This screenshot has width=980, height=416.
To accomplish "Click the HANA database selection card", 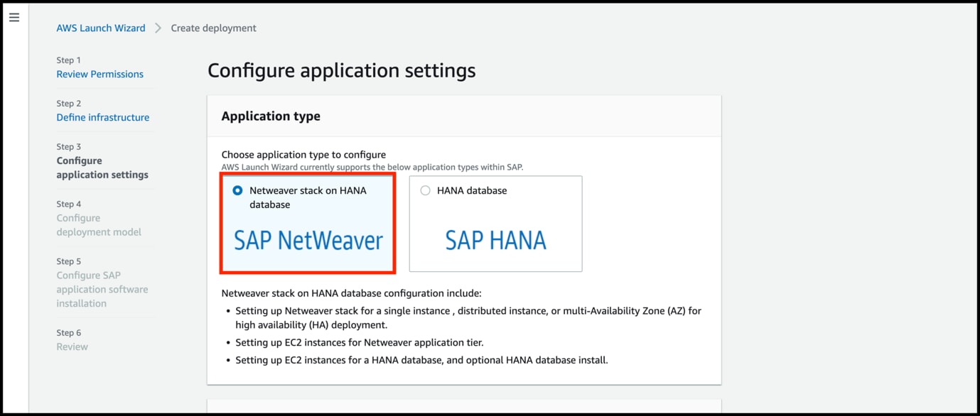I will 495,224.
